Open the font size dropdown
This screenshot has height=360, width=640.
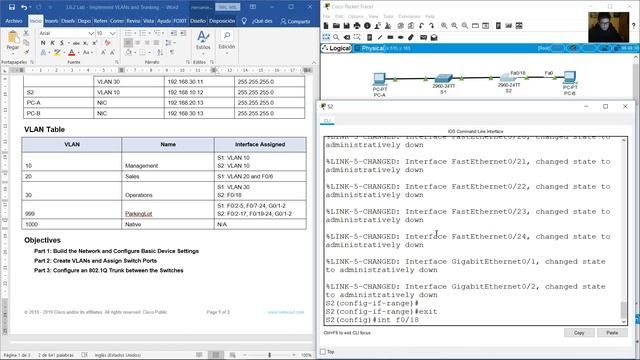(113, 33)
